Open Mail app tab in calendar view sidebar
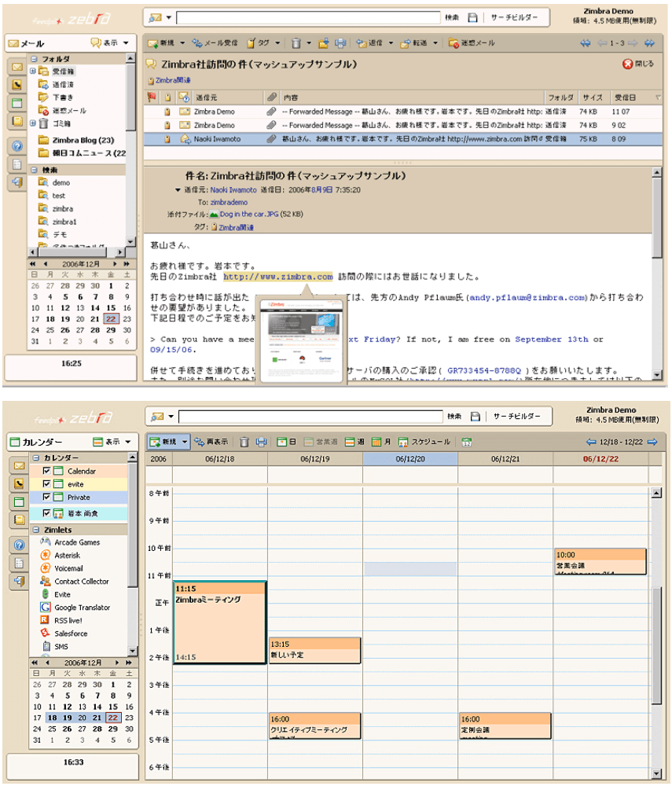672x786 pixels. coord(19,465)
